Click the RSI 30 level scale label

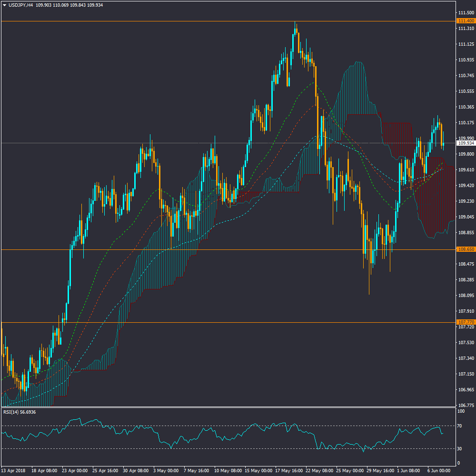pos(460,448)
